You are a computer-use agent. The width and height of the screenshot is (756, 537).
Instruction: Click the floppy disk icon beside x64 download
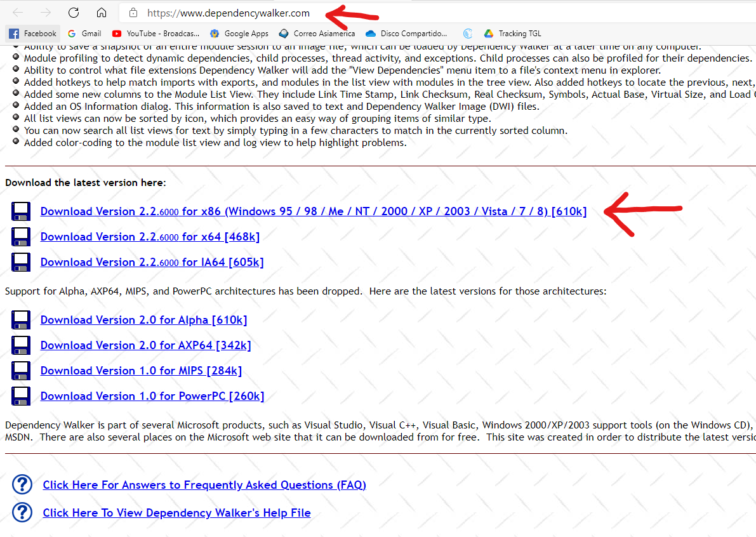click(21, 237)
